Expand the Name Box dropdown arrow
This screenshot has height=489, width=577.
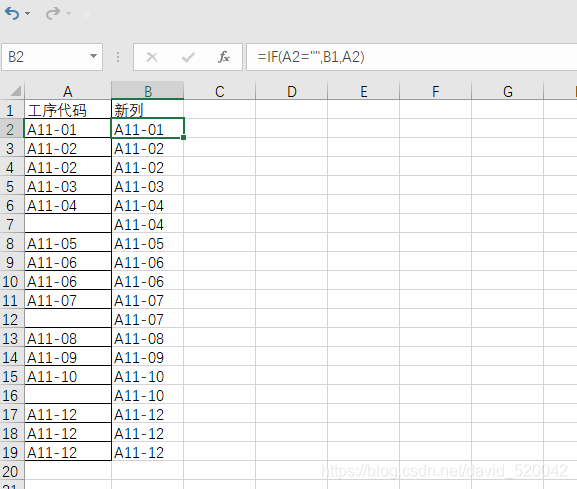[x=93, y=56]
